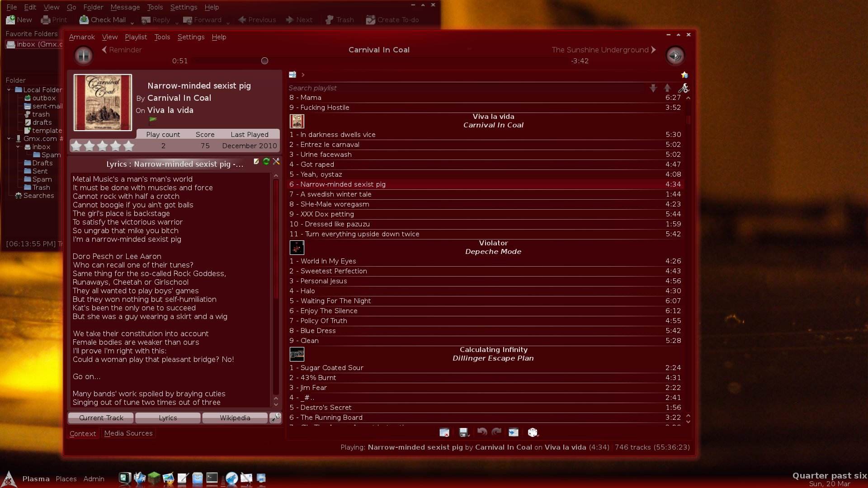868x488 pixels.
Task: Click the Carnival In Coal album cover
Action: 103,103
